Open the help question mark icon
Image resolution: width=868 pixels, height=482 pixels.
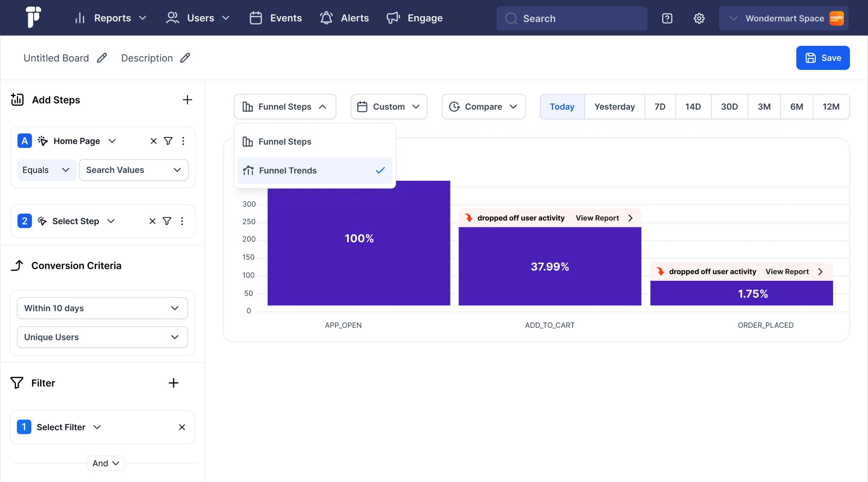[667, 18]
